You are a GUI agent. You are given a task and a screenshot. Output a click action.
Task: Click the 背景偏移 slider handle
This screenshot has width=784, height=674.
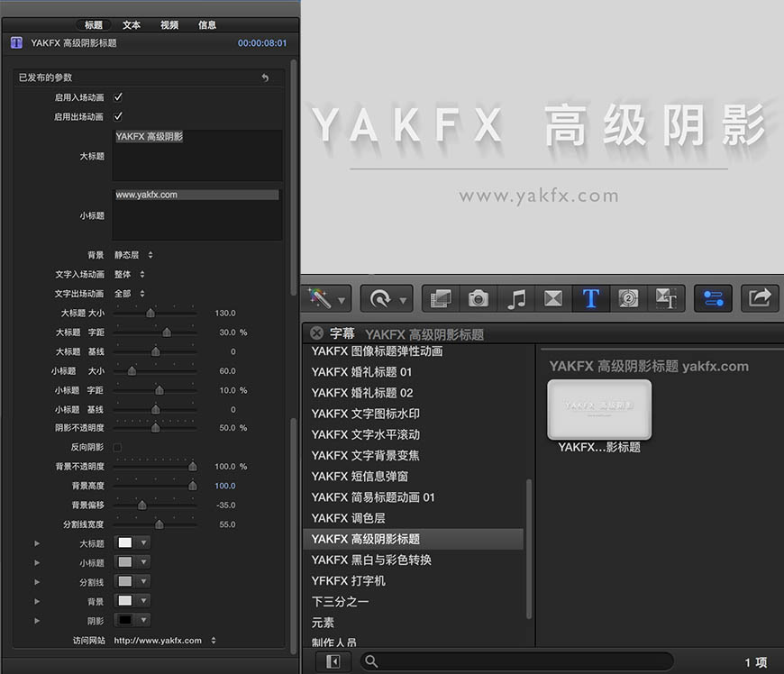tap(142, 505)
